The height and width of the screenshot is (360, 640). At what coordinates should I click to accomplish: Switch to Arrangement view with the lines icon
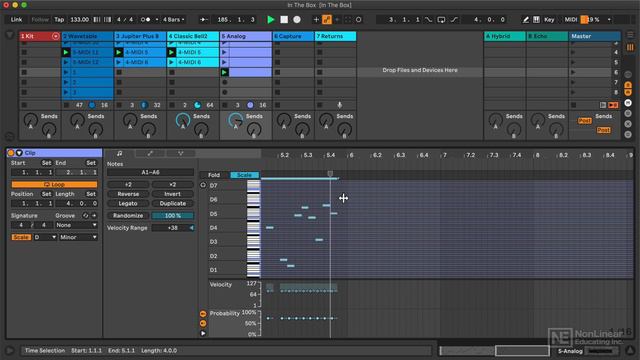point(630,36)
